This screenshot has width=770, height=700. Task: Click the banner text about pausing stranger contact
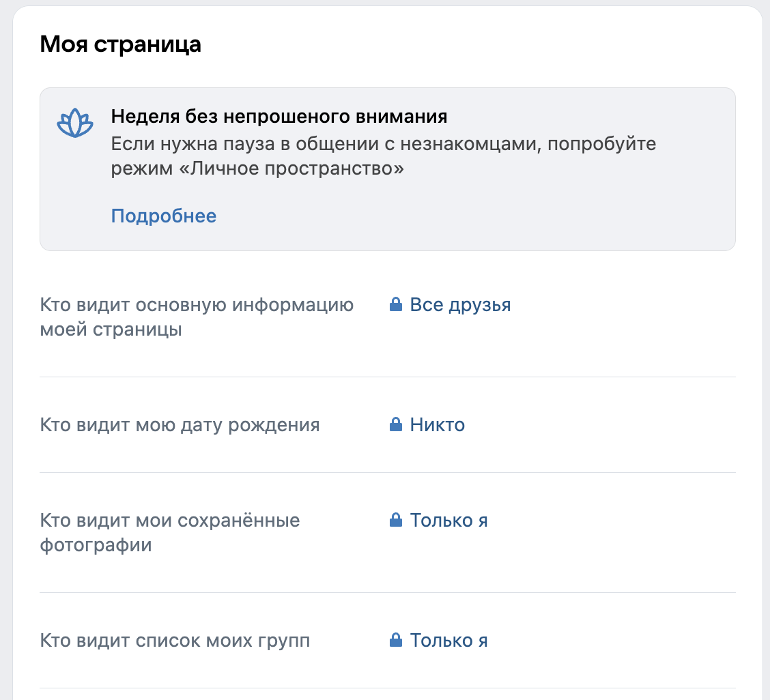pyautogui.click(x=382, y=154)
